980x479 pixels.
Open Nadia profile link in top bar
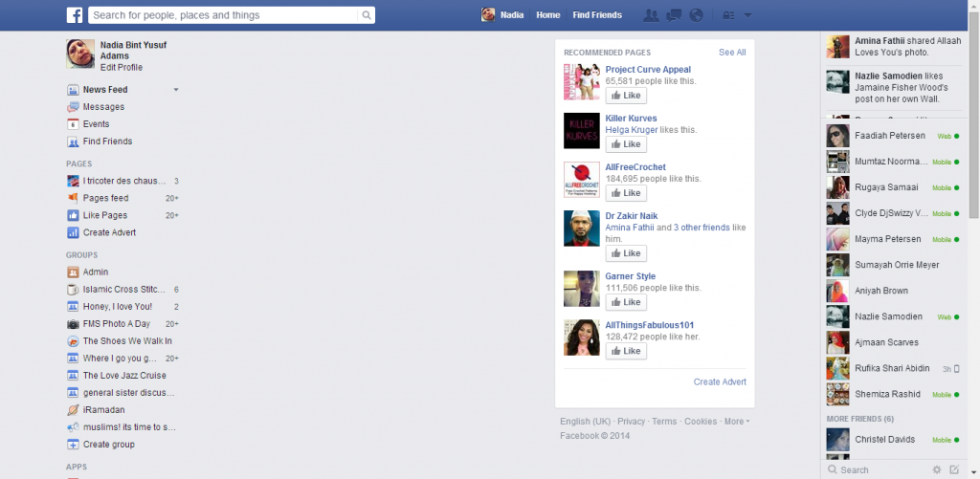pos(504,15)
